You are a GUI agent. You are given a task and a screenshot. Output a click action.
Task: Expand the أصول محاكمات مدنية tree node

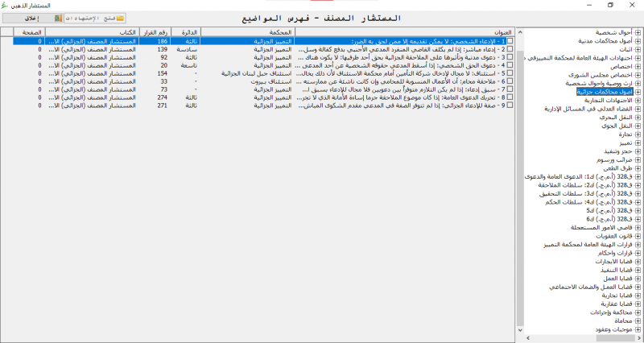click(638, 41)
